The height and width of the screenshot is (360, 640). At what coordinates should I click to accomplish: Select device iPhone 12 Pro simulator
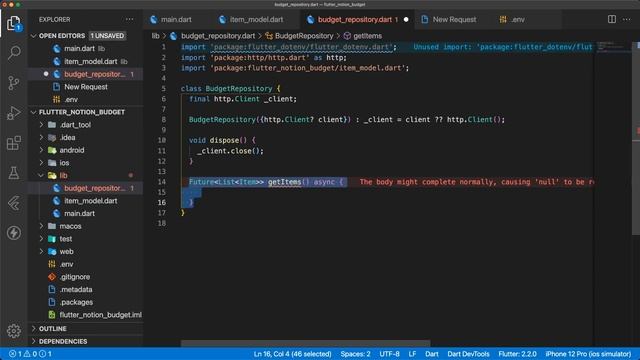[x=588, y=354]
